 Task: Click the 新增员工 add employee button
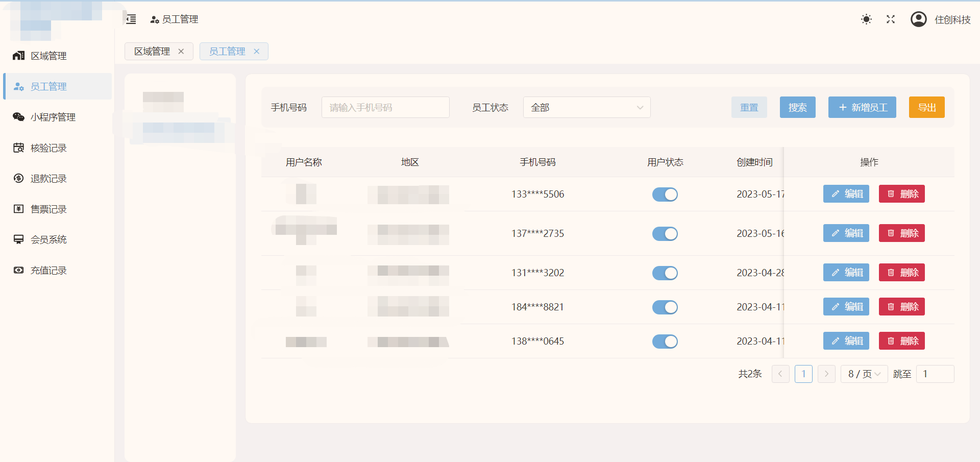(862, 107)
